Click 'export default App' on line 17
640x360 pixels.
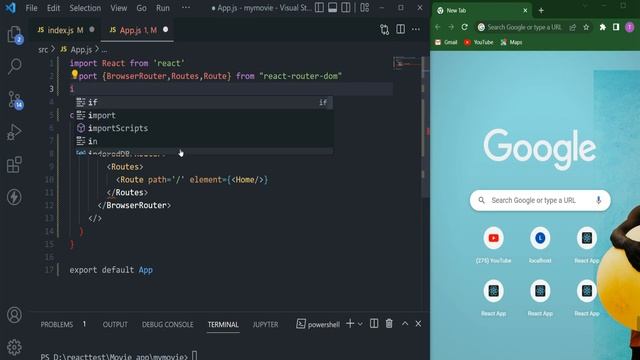point(111,270)
